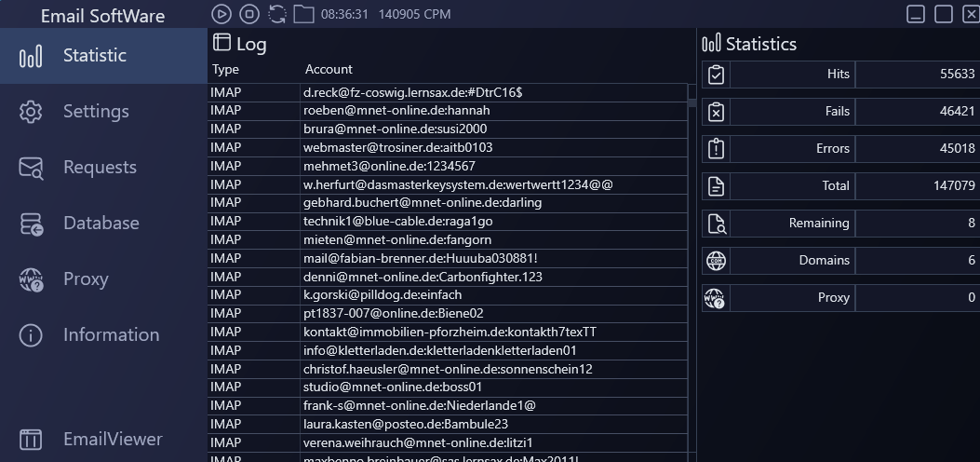
Task: Launch EmailViewer from the sidebar
Action: click(112, 439)
